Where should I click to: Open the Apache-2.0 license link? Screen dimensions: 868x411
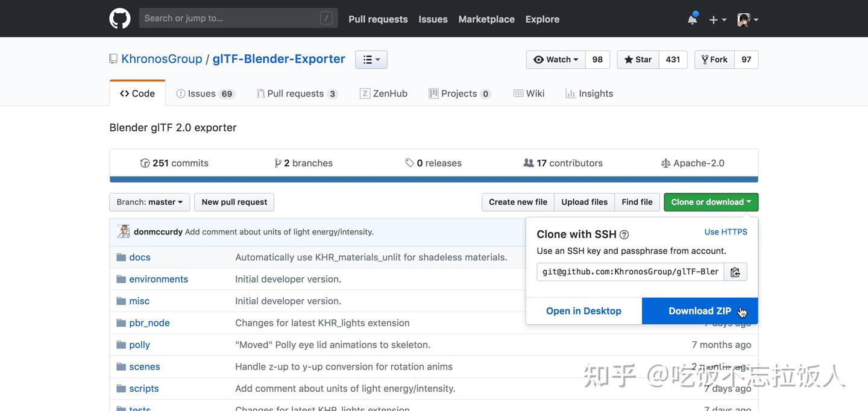pyautogui.click(x=693, y=163)
